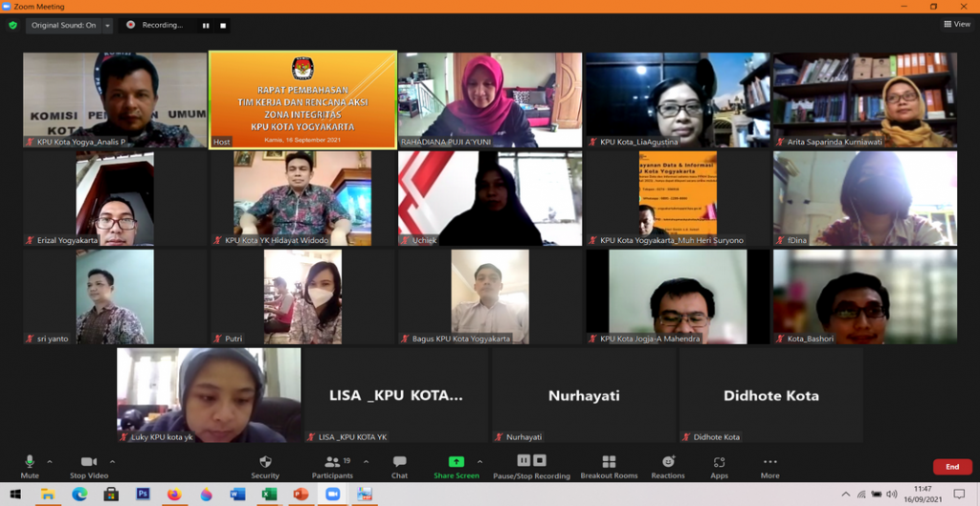Stop the video camera
The width and height of the screenshot is (980, 506).
click(88, 463)
